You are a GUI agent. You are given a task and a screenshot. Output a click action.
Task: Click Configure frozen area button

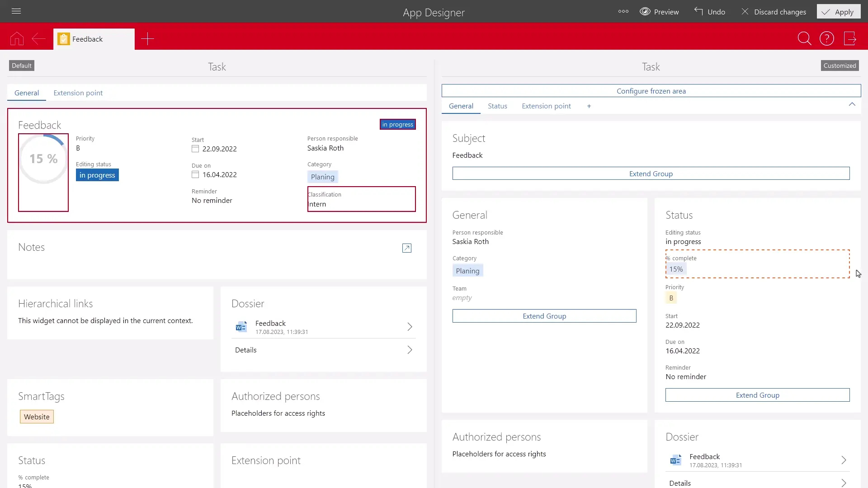[651, 91]
